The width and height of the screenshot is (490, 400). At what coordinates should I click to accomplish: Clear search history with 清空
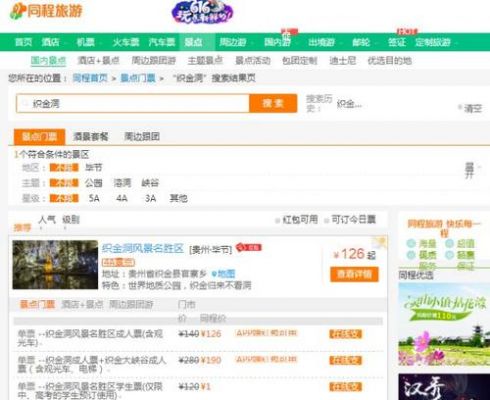point(473,108)
